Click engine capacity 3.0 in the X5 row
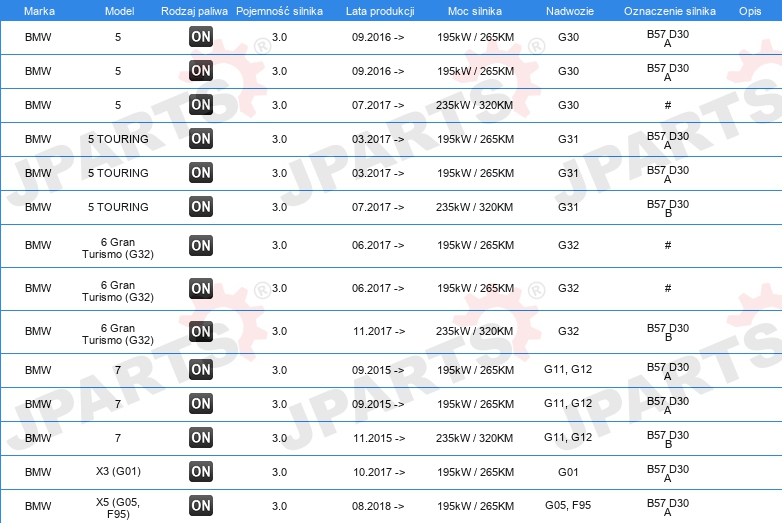This screenshot has width=782, height=523. coord(279,506)
